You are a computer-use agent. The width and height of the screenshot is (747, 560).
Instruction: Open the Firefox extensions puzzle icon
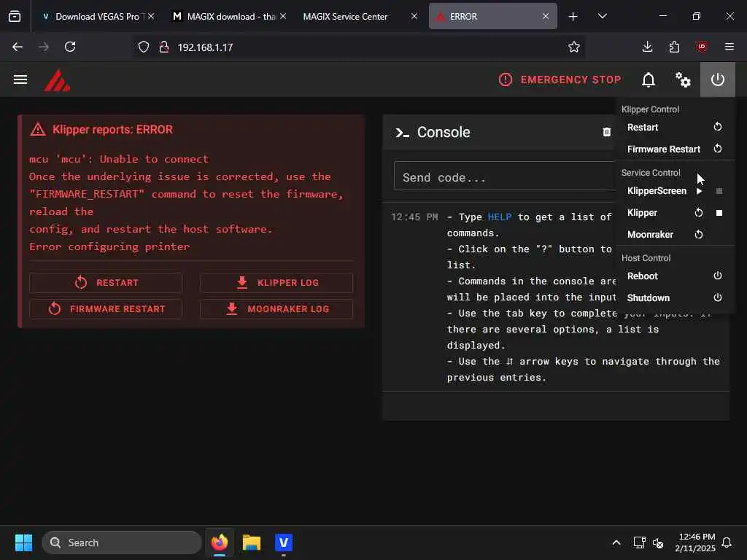pos(674,47)
